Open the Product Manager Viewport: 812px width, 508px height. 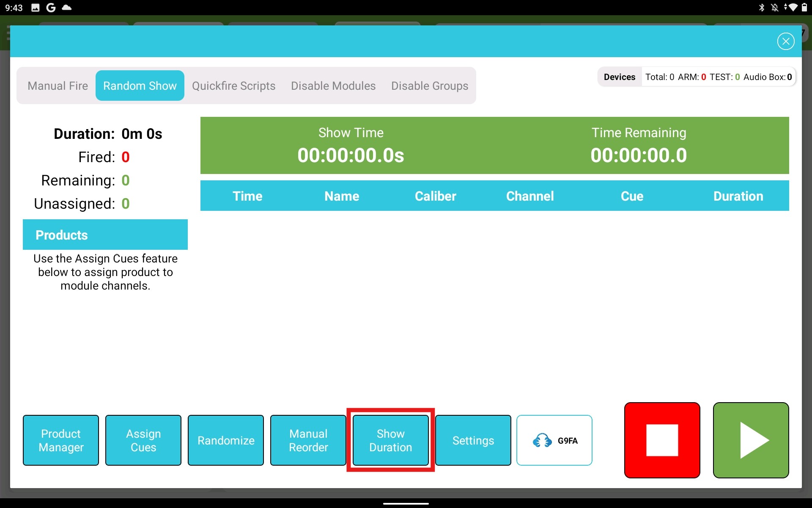click(60, 440)
